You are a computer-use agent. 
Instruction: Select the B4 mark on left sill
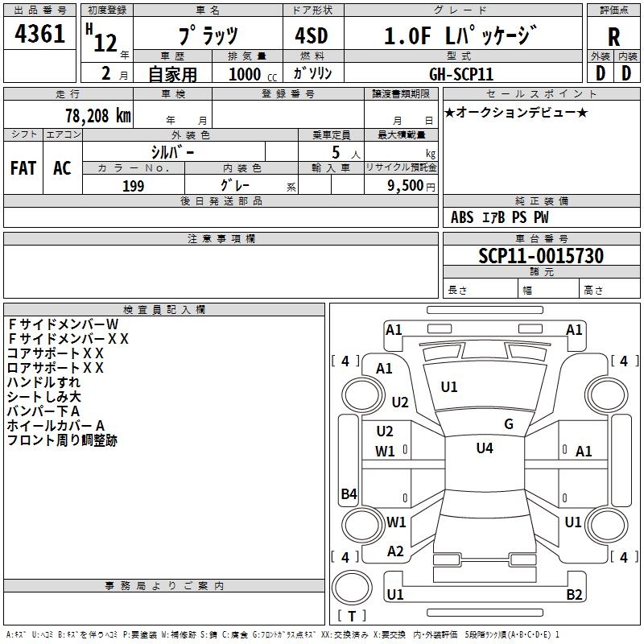click(349, 493)
